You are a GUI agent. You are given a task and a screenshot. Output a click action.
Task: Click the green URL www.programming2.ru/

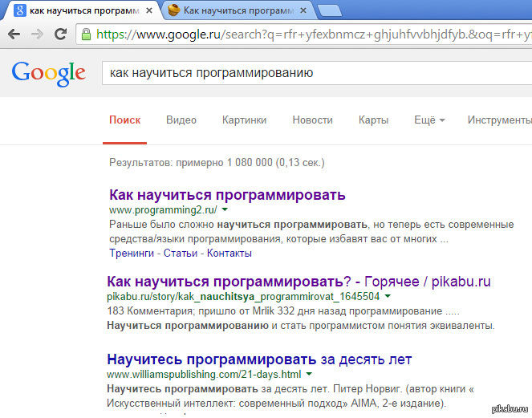pyautogui.click(x=163, y=210)
